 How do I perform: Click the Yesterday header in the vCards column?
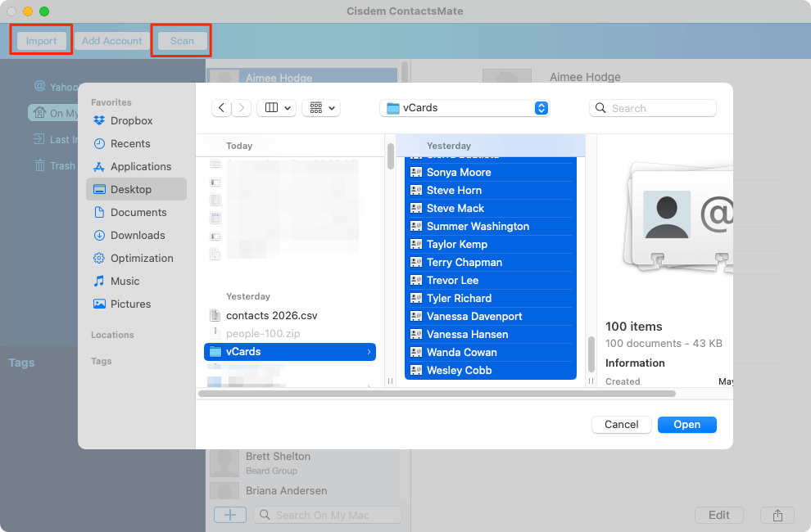pos(448,146)
